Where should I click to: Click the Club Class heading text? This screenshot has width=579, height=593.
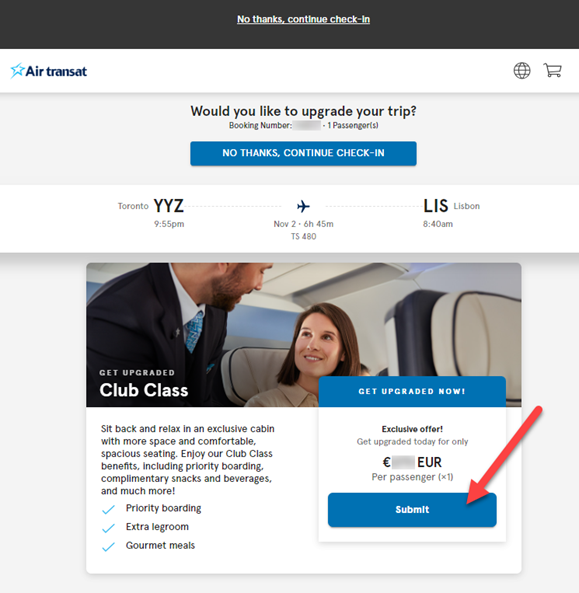(x=144, y=390)
